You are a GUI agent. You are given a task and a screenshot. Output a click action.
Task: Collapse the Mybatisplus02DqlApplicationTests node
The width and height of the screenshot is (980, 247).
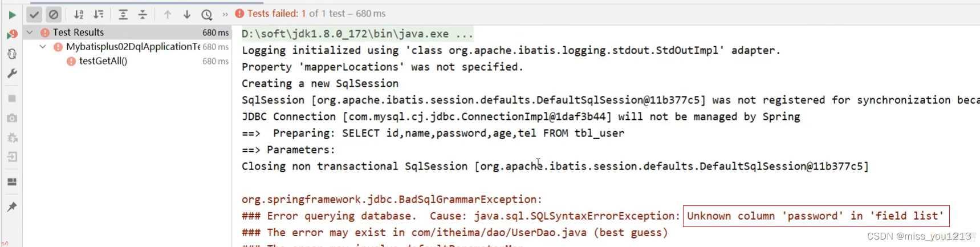coord(43,47)
